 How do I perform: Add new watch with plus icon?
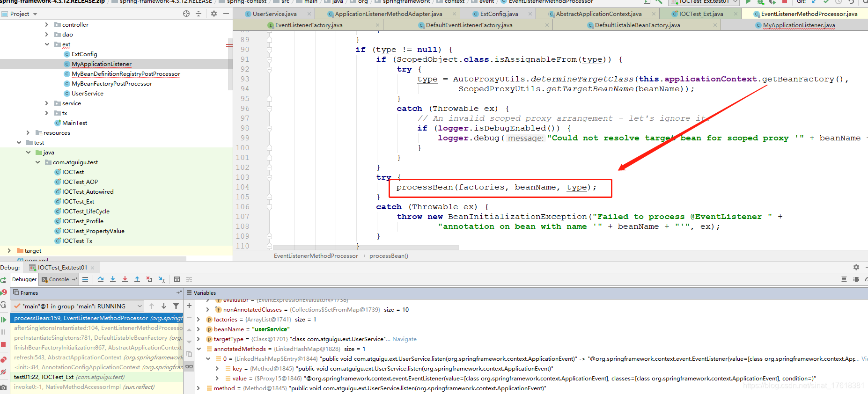(x=189, y=306)
